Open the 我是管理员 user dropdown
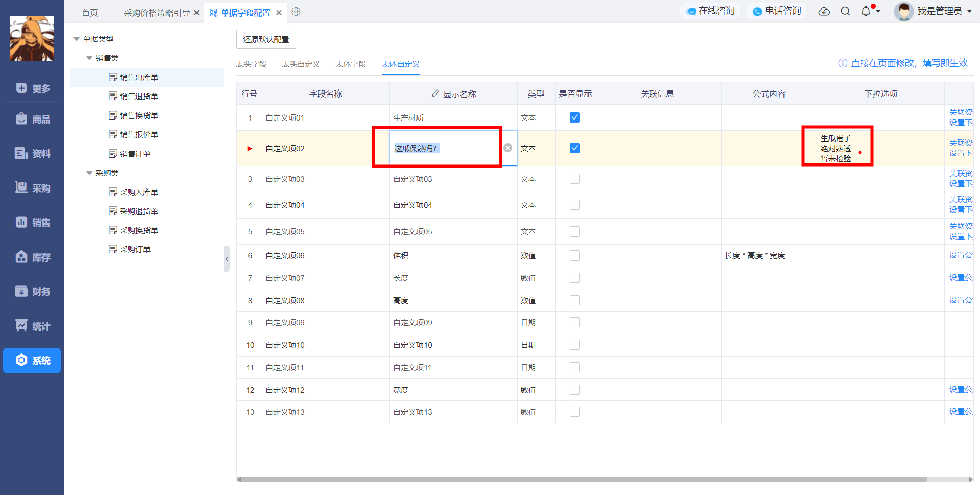The image size is (980, 495). tap(933, 11)
